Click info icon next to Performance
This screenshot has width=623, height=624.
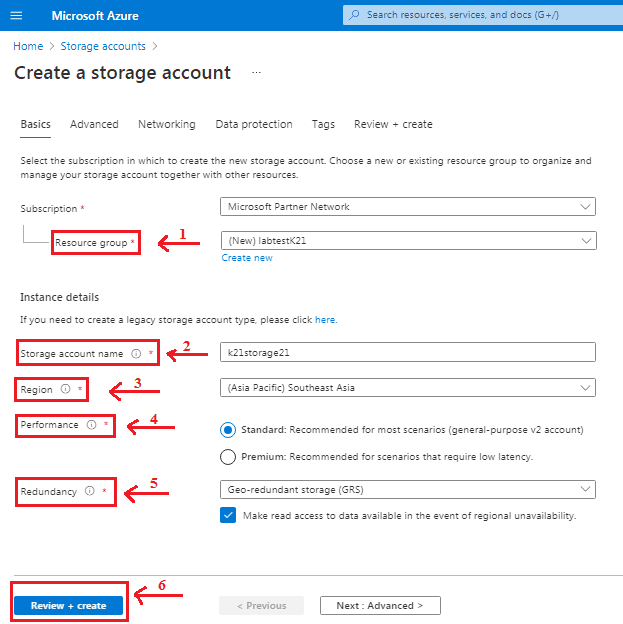91,425
